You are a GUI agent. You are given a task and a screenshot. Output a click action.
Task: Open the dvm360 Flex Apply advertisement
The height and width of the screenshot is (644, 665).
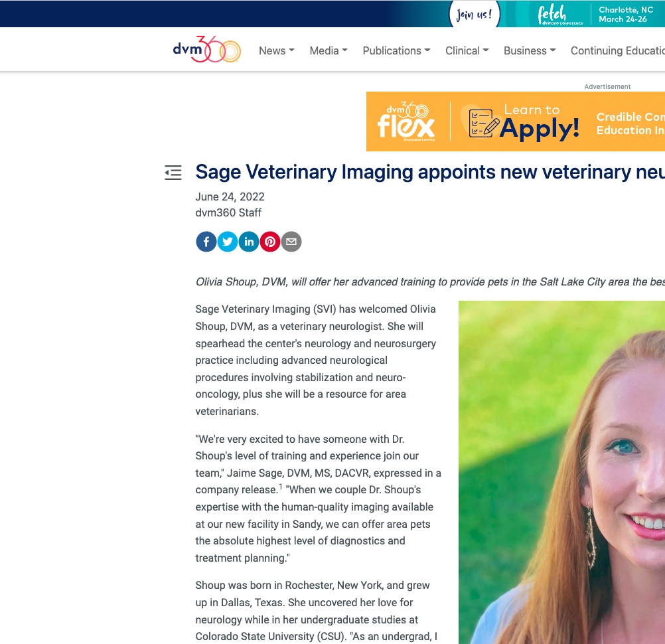515,121
